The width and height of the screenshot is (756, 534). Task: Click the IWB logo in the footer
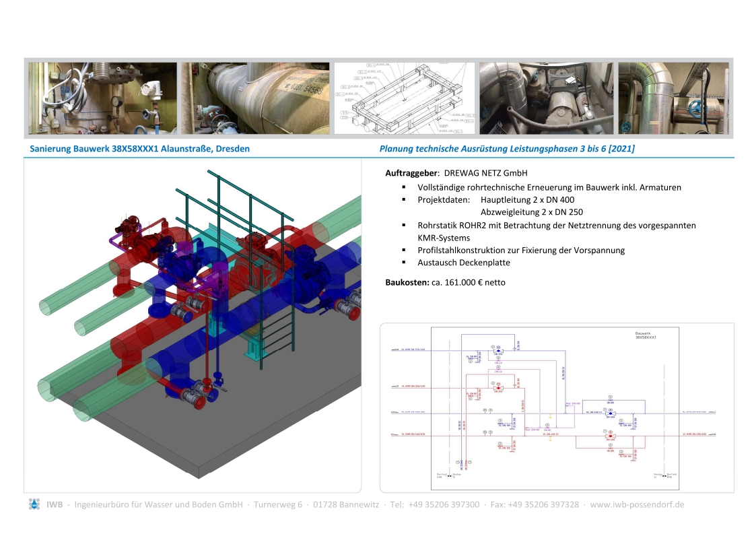[34, 504]
